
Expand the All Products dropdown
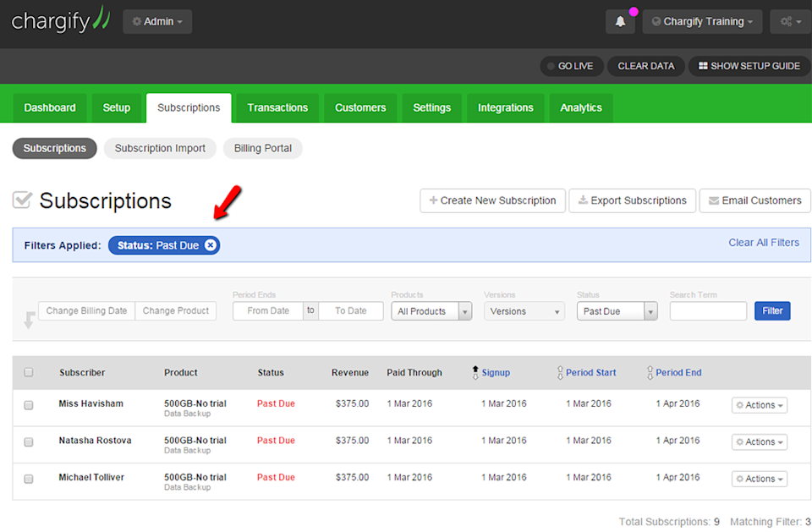(431, 311)
